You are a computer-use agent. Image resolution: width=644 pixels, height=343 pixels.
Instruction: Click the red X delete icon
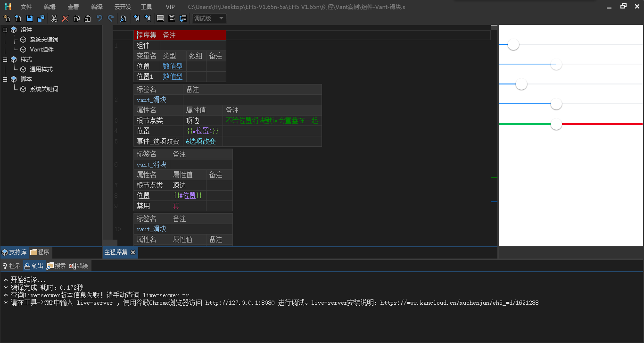pyautogui.click(x=65, y=18)
